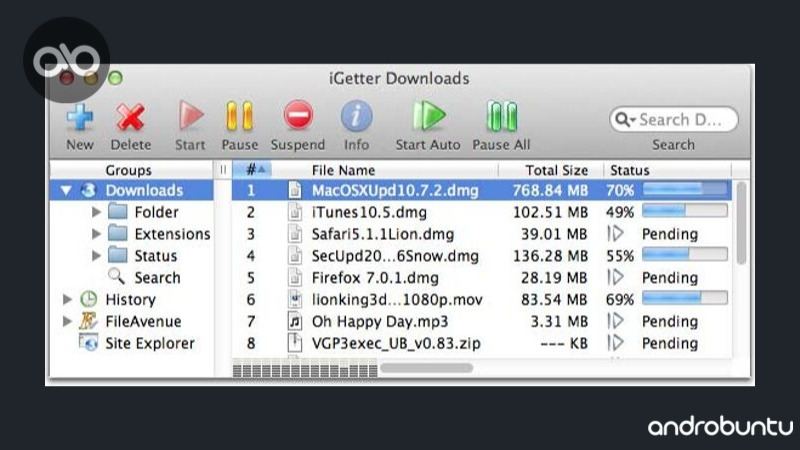
Task: Click the vertical scrollbar of the download list
Action: 741,223
